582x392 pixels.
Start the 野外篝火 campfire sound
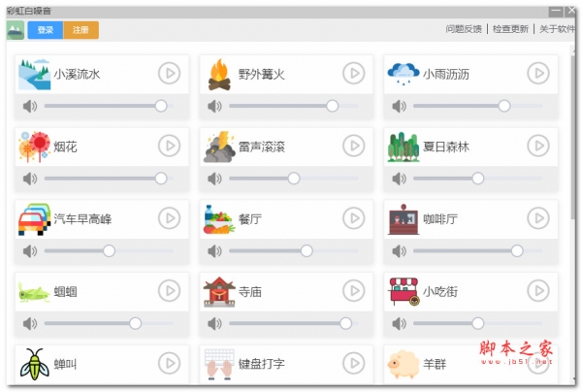(353, 72)
